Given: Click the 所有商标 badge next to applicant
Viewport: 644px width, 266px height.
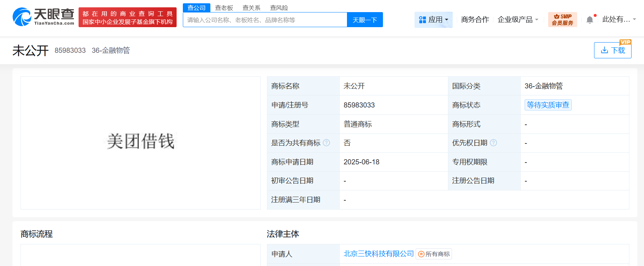Looking at the screenshot, I should tap(434, 254).
